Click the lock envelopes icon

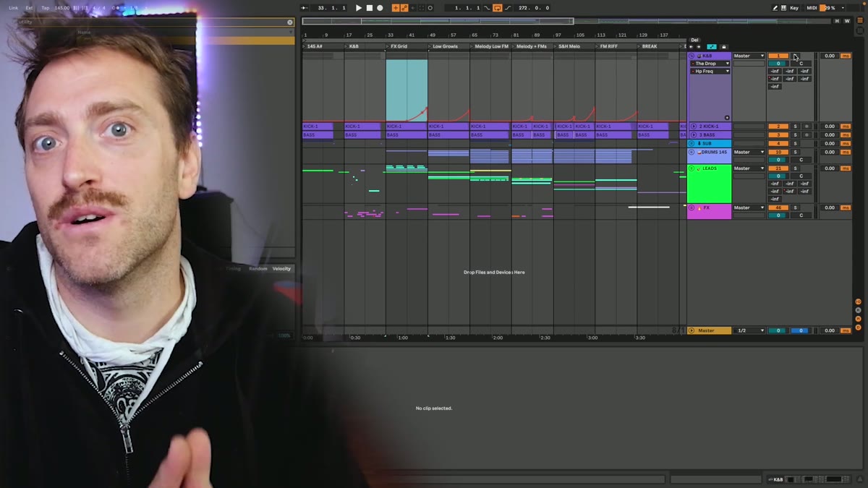724,47
